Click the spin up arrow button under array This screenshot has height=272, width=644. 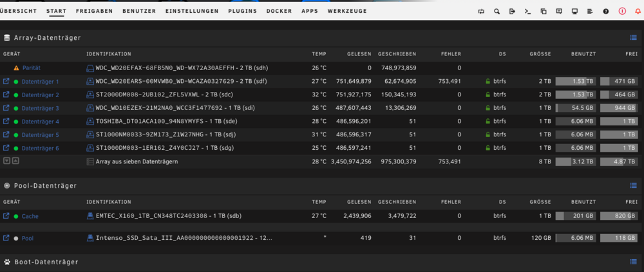[15, 161]
